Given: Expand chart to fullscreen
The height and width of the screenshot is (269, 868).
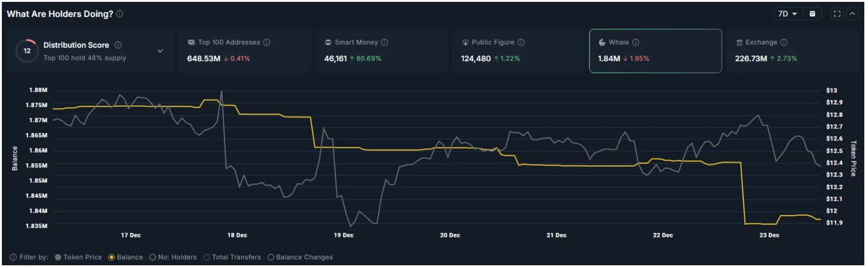Looking at the screenshot, I should click(x=837, y=14).
